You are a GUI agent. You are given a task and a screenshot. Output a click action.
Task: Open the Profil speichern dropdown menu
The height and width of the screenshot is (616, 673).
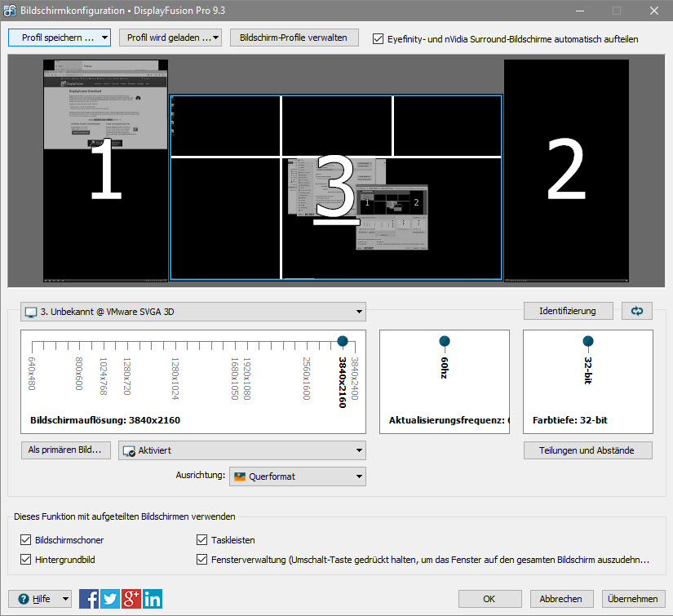coord(59,38)
